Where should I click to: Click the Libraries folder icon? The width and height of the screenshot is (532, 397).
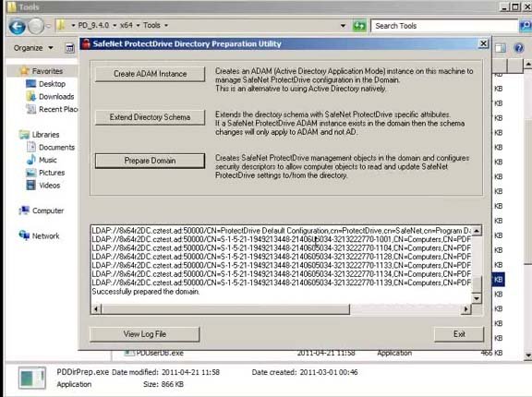(24, 135)
